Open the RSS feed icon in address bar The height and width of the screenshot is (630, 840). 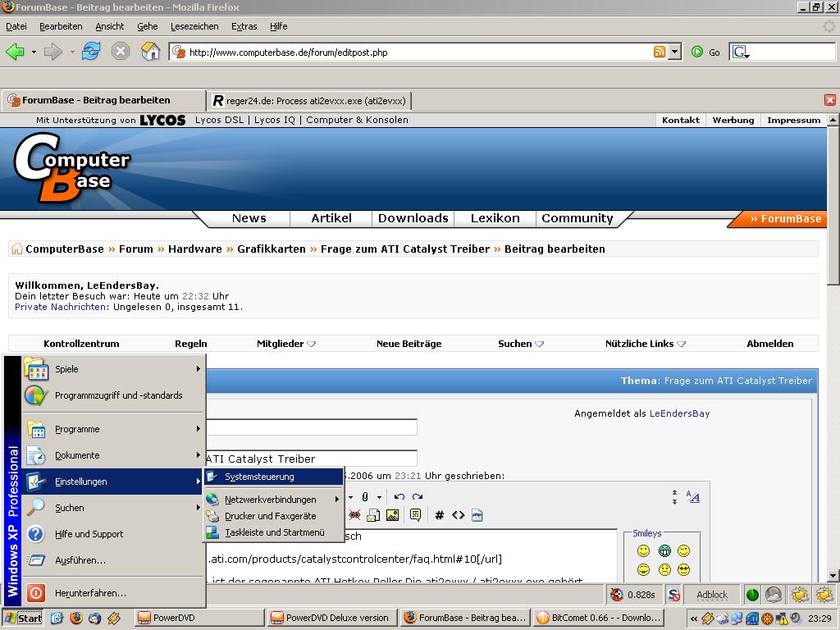(x=660, y=52)
